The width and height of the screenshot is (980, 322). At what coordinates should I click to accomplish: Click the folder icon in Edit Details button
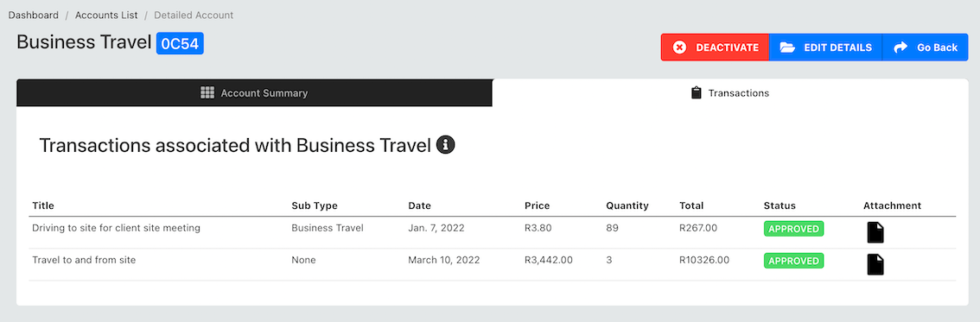(x=787, y=47)
